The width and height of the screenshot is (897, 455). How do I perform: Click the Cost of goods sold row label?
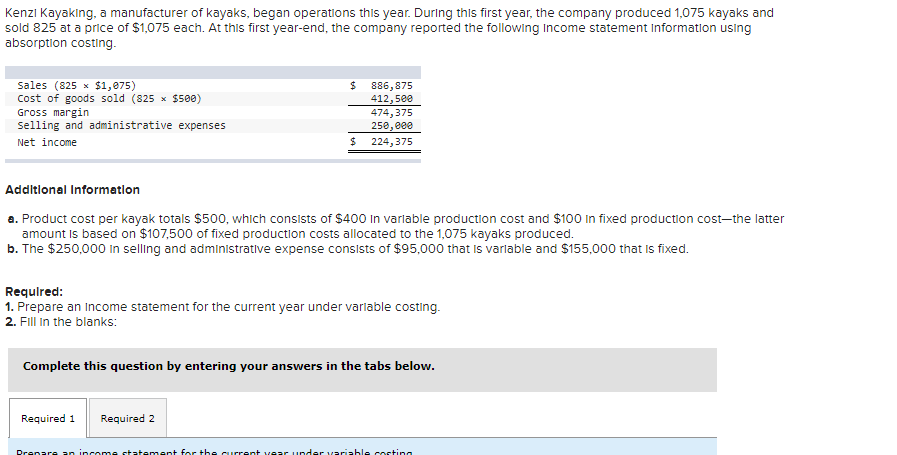109,98
